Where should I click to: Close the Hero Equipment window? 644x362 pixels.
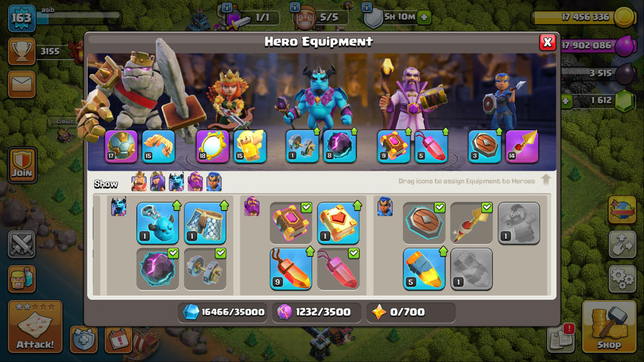coord(548,42)
